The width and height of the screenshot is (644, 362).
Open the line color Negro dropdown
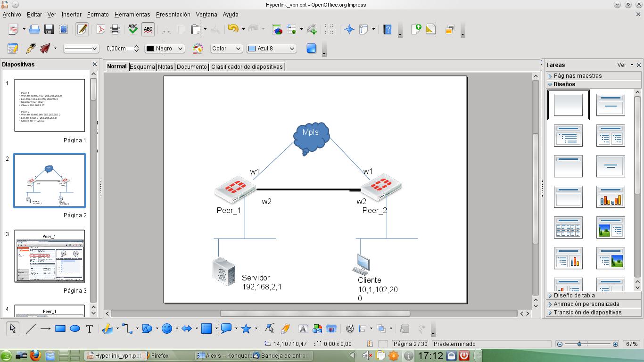pos(165,49)
